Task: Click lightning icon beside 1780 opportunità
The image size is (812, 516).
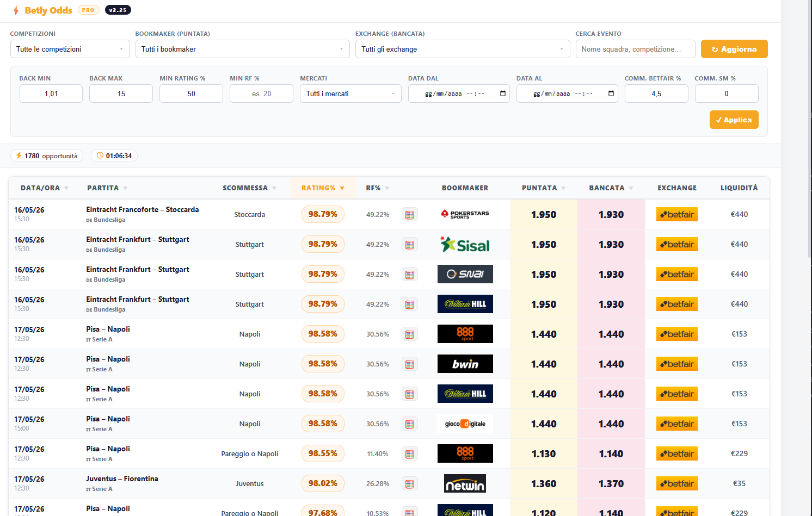Action: pyautogui.click(x=19, y=156)
